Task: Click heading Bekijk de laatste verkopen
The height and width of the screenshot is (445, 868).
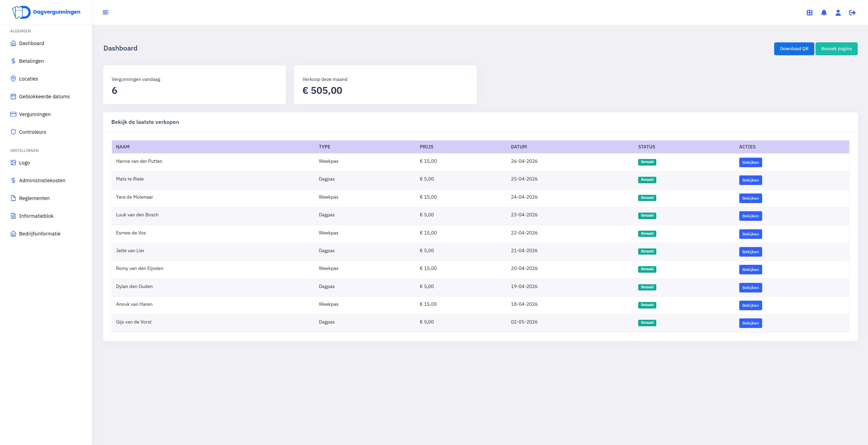Action: point(145,122)
